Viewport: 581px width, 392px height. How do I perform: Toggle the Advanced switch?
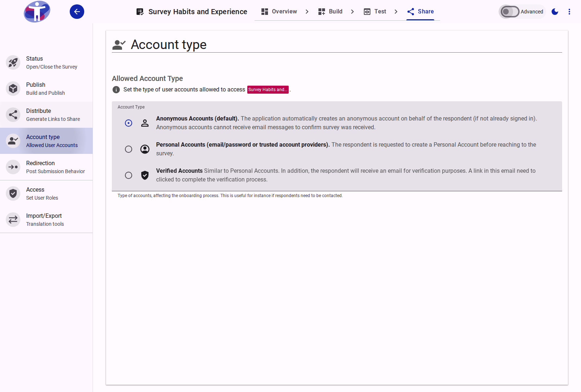pos(509,12)
